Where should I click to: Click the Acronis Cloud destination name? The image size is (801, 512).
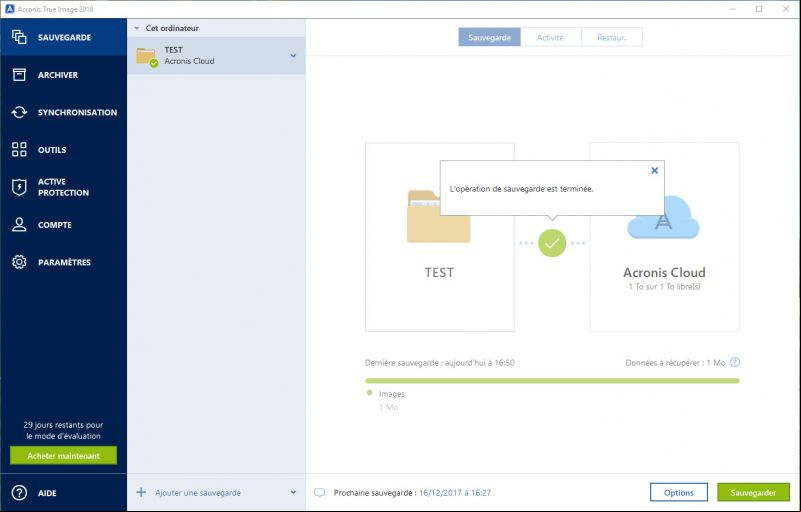(x=664, y=272)
